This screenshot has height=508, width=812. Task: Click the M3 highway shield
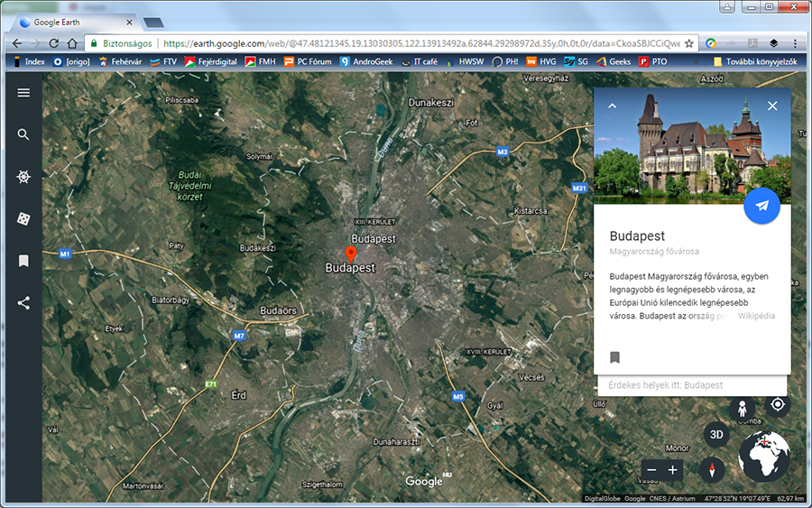point(503,152)
